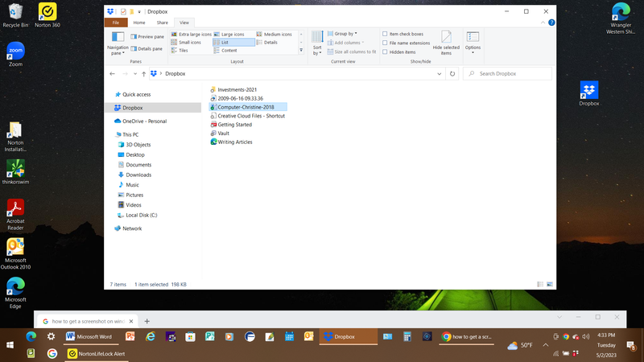This screenshot has width=644, height=362.
Task: Open Downloads in sidebar
Action: point(134,175)
